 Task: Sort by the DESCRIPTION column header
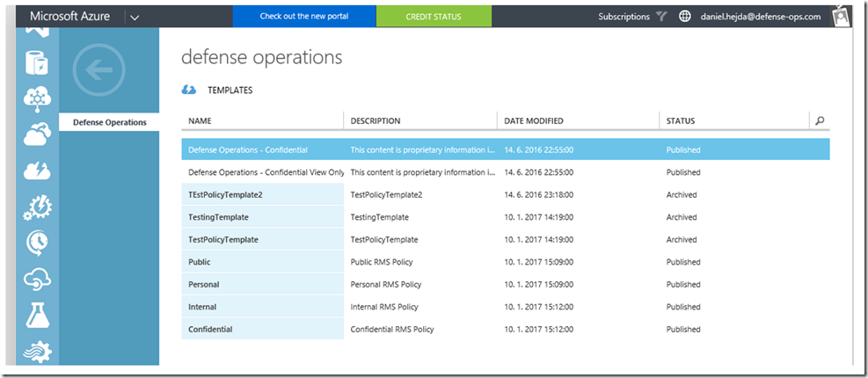tap(376, 120)
